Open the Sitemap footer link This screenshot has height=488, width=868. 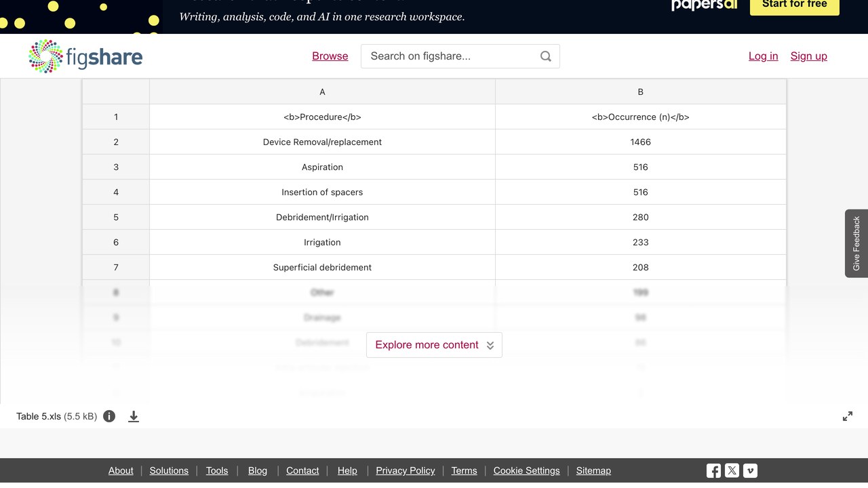pyautogui.click(x=593, y=470)
